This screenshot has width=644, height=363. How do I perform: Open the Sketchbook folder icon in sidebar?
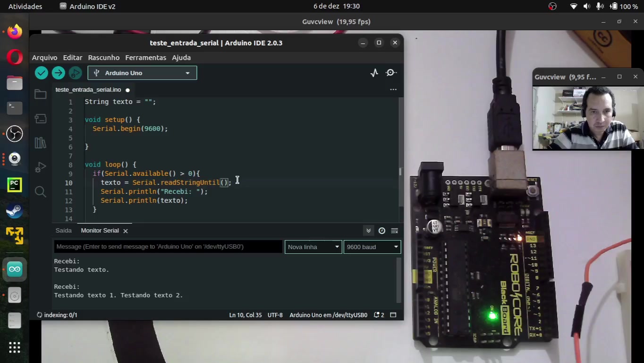tap(40, 94)
